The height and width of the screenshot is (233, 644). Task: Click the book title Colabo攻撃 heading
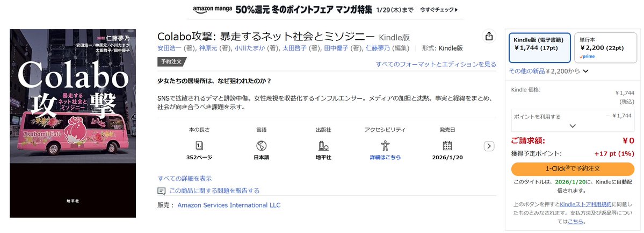[x=266, y=36]
